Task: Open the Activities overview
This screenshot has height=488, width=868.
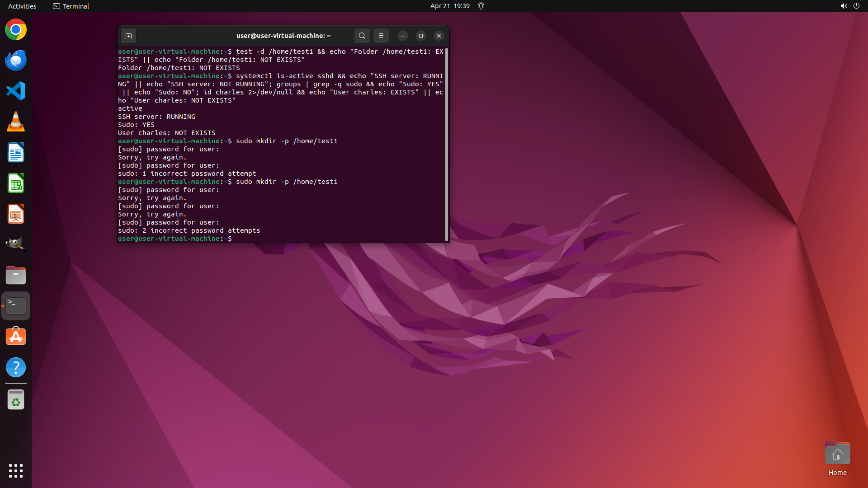Action: coord(22,6)
